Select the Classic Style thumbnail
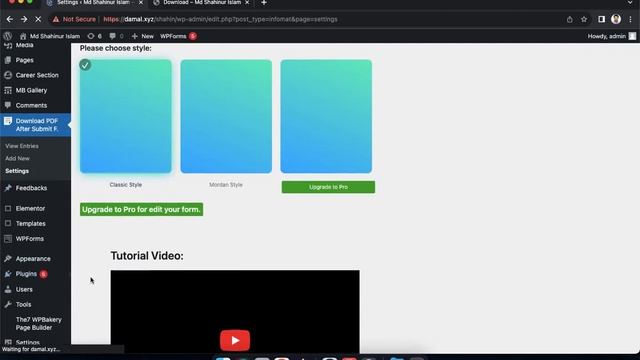The image size is (640, 360). pos(125,116)
